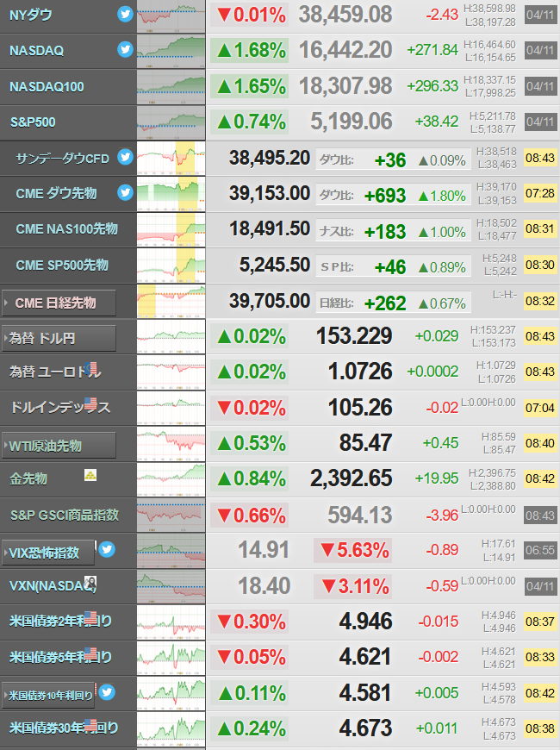Open the 米国債券10年利回り mini chart
This screenshot has width=560, height=750.
click(171, 694)
